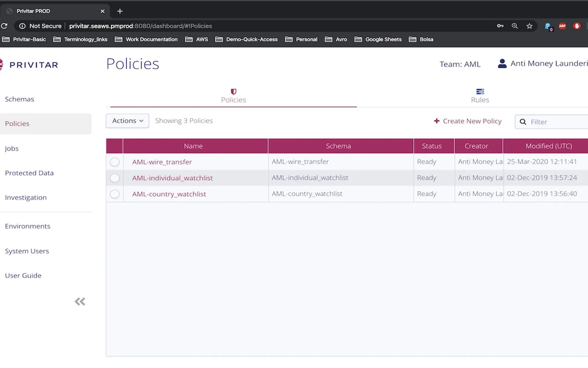Open the Demo-Quick-Access bookmark folder
This screenshot has width=588, height=368.
247,39
